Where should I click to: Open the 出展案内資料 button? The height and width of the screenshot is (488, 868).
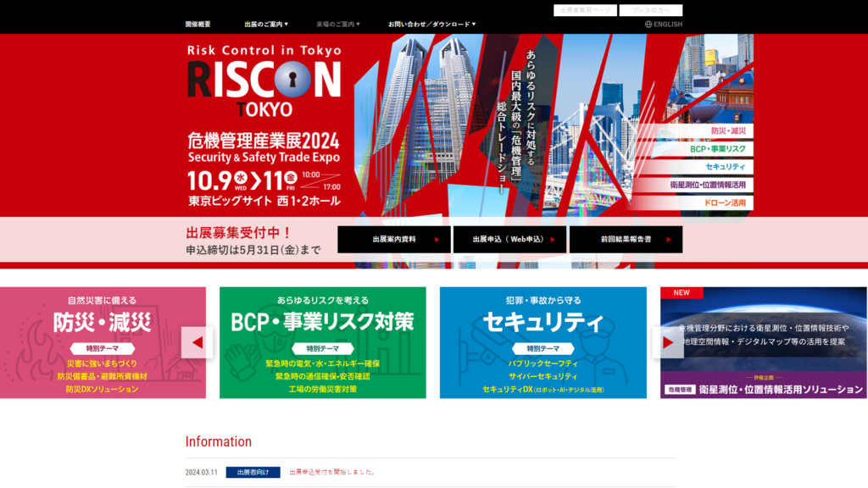[394, 240]
